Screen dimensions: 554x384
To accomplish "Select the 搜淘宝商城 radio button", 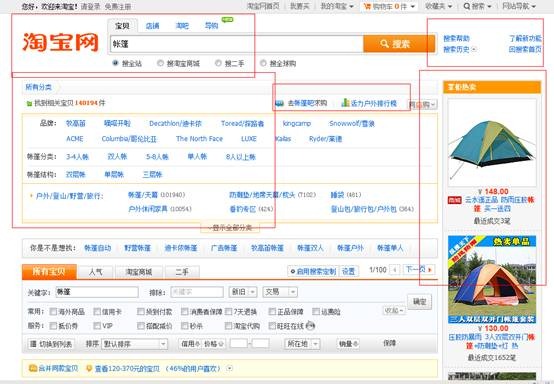I will pos(160,63).
